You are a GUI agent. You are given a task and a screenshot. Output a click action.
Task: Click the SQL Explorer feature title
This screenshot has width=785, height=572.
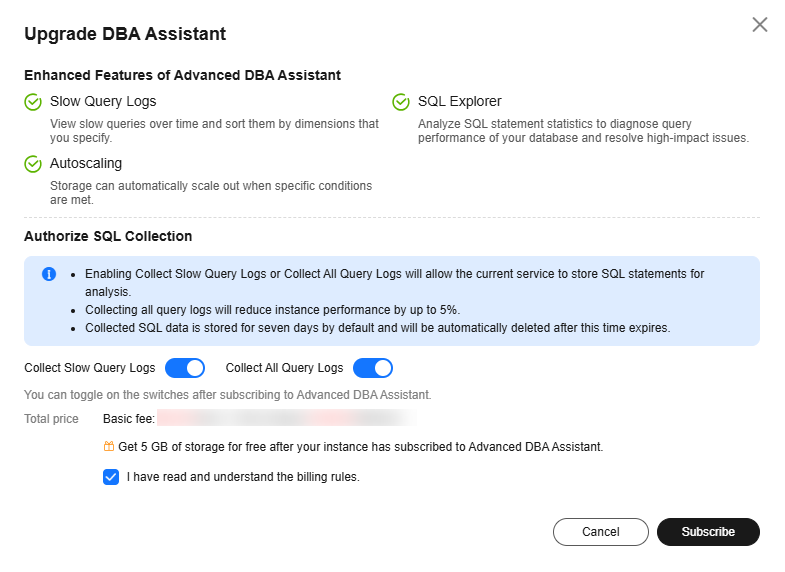coord(460,102)
